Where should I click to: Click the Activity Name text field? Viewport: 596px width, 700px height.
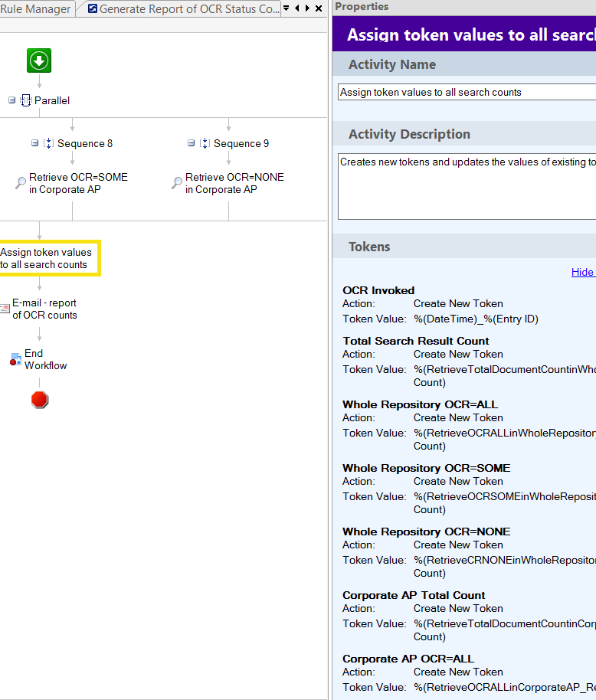[467, 92]
